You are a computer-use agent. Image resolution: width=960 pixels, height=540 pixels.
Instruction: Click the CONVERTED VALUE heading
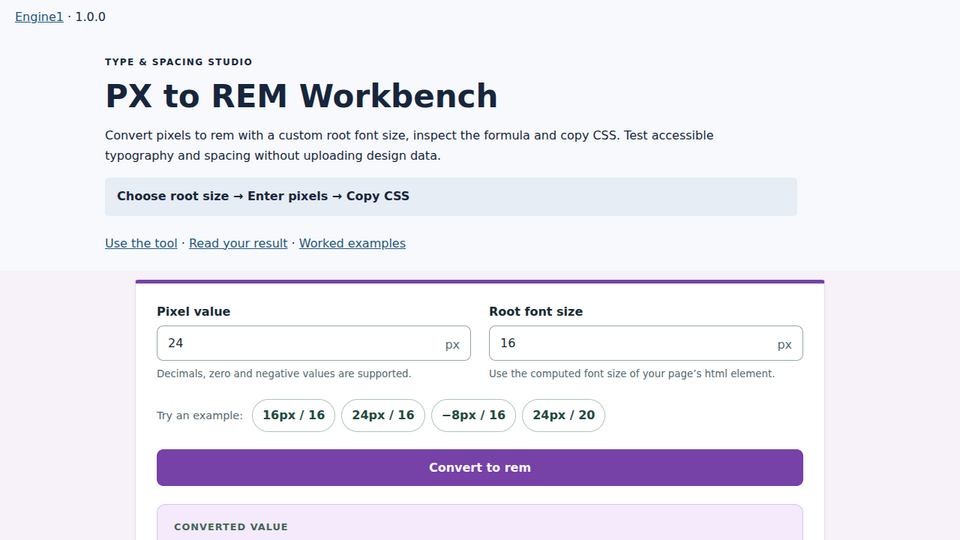231,527
